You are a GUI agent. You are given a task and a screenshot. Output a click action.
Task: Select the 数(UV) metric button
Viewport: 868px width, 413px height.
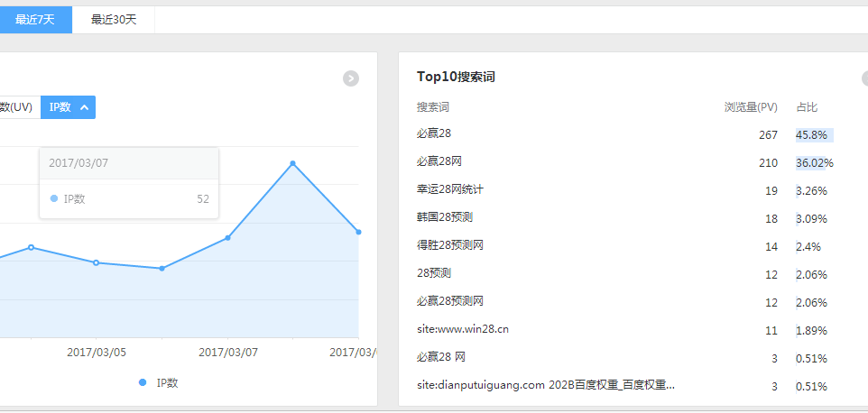[x=18, y=107]
